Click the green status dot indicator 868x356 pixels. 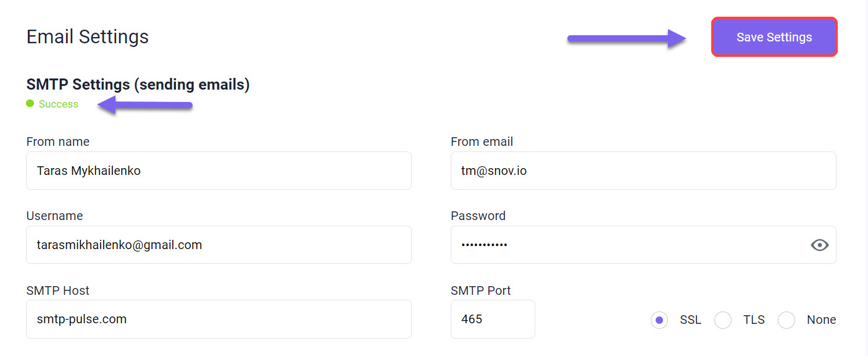30,104
